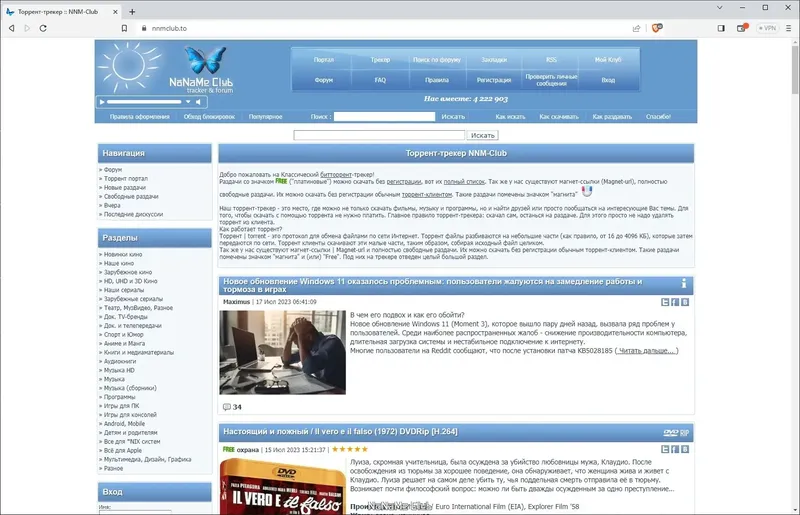The height and width of the screenshot is (515, 800).
Task: Open the RSS menu item
Action: coord(551,60)
